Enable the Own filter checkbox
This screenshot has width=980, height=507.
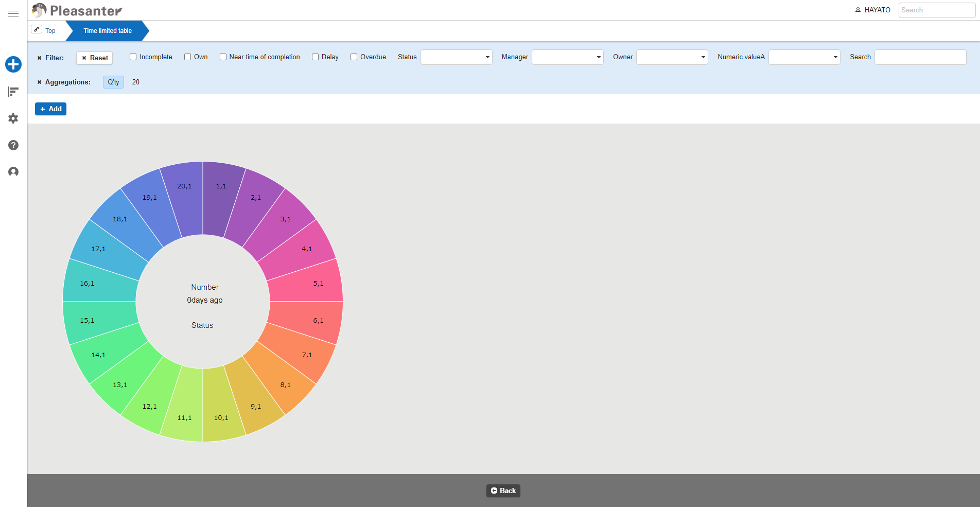coord(188,57)
